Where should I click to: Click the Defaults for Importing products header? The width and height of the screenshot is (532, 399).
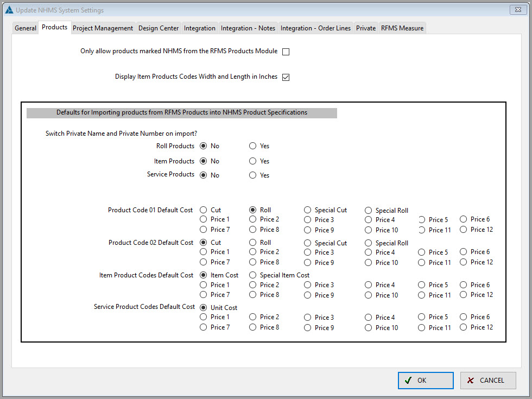click(x=182, y=113)
